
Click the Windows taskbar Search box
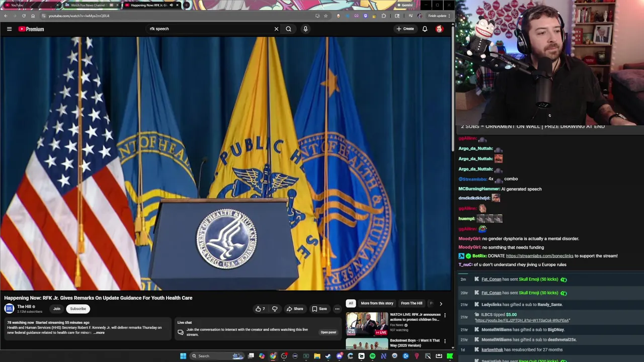pos(216,356)
